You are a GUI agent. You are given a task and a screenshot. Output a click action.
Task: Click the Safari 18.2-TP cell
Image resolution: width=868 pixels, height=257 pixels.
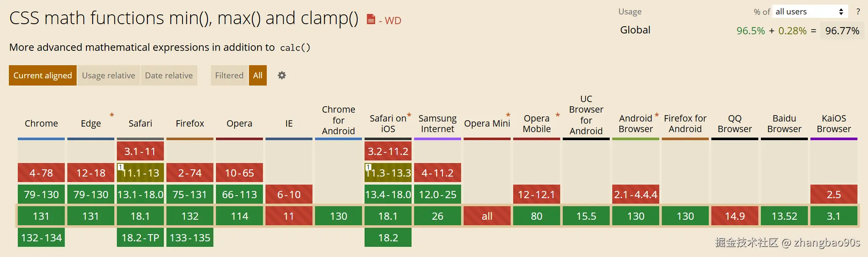[x=140, y=238]
